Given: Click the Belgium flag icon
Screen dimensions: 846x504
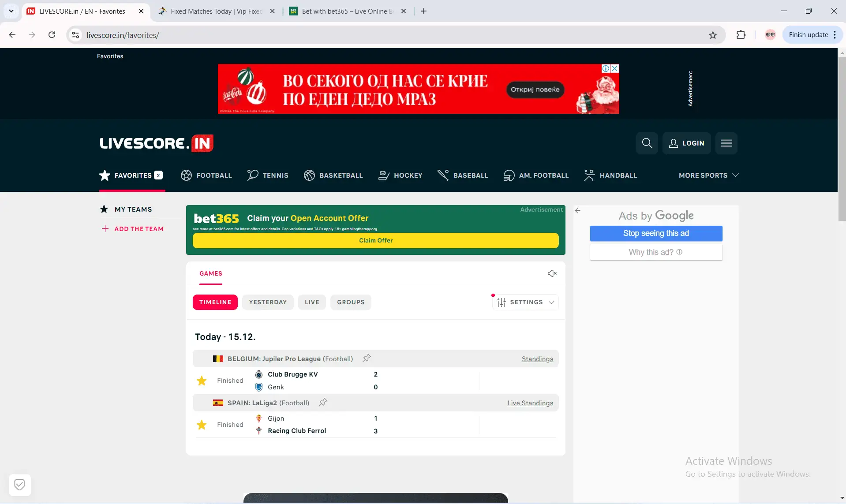Looking at the screenshot, I should coord(218,358).
